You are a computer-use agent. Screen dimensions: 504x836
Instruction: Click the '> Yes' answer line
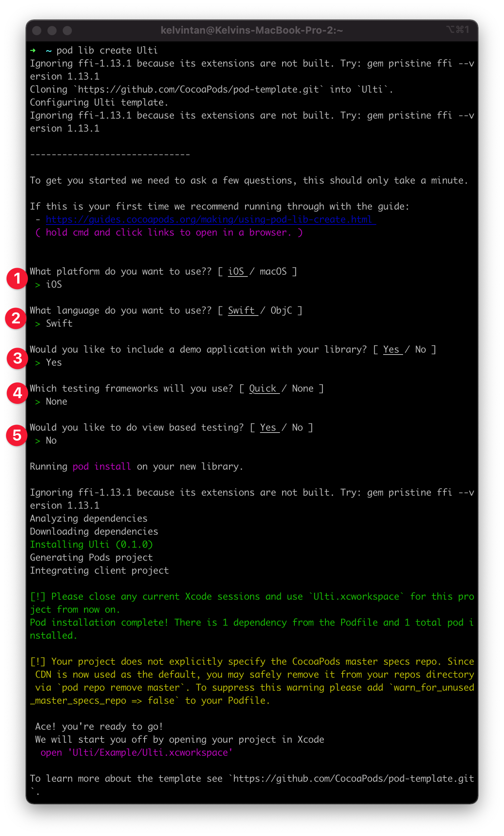pos(49,363)
